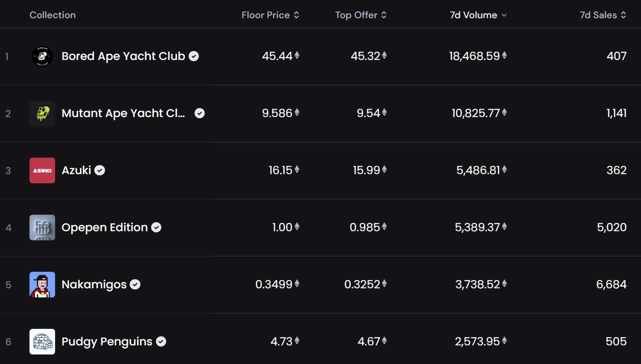Viewport: 641px width, 364px height.
Task: Click Pudgy Penguins floor price 4.73
Action: coord(281,342)
